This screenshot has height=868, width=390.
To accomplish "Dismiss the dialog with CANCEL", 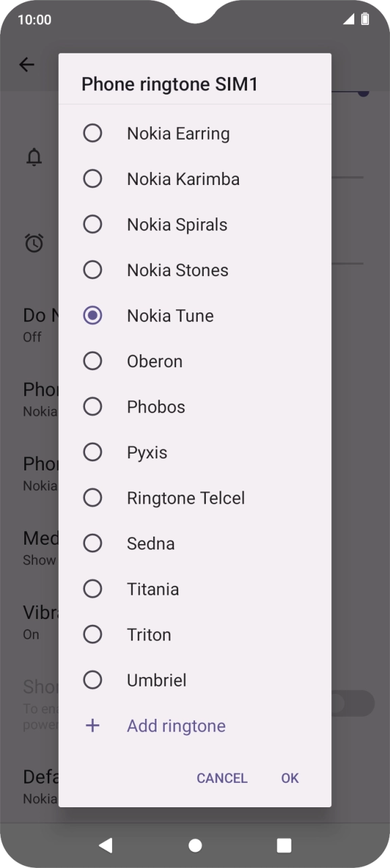I will (x=222, y=778).
